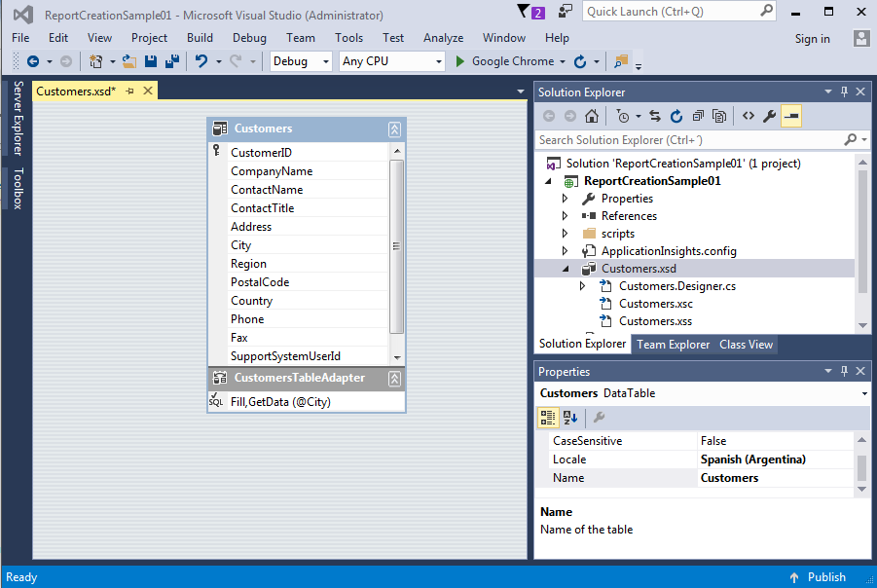
Task: Click Sync with Active Document icon
Action: (655, 116)
